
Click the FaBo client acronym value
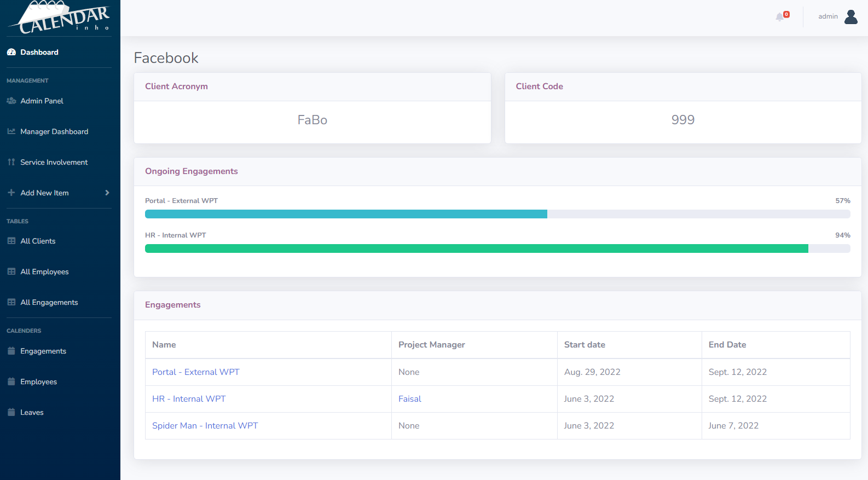[313, 120]
